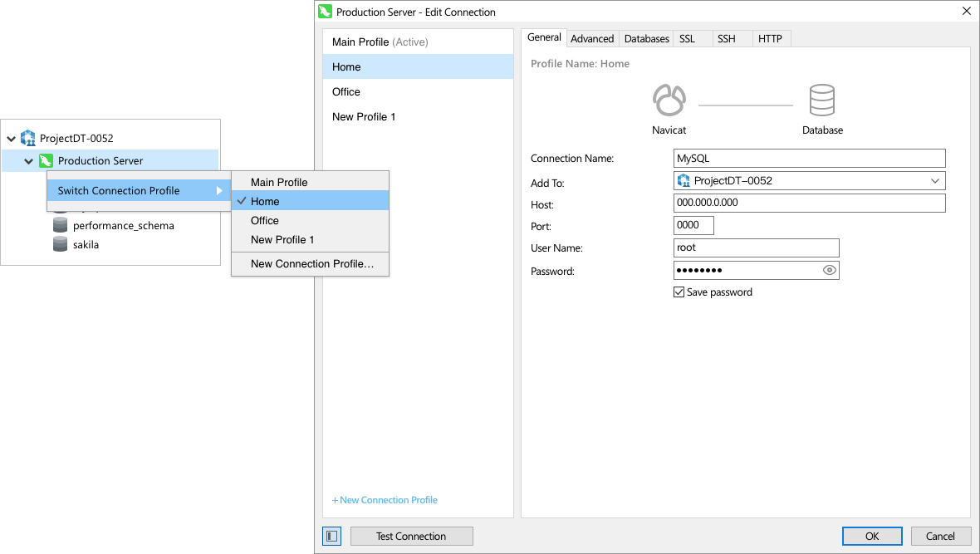Open the Switch Connection Profile submenu arrow

tap(219, 191)
